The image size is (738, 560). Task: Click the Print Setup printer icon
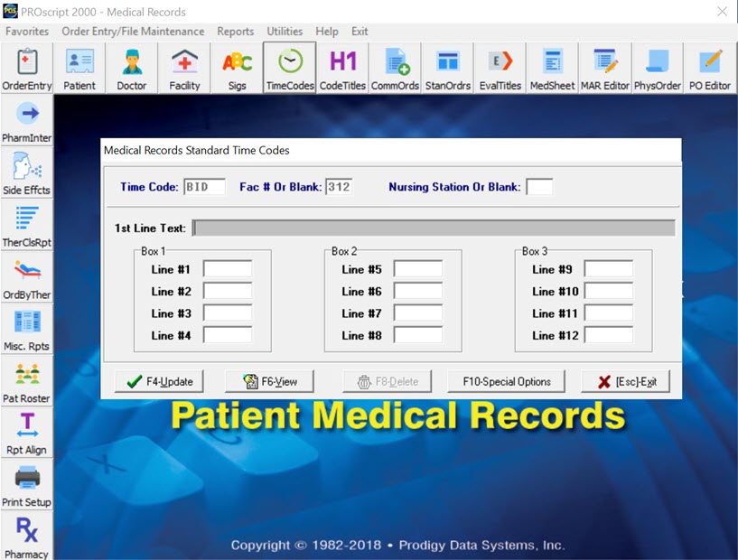pos(27,485)
